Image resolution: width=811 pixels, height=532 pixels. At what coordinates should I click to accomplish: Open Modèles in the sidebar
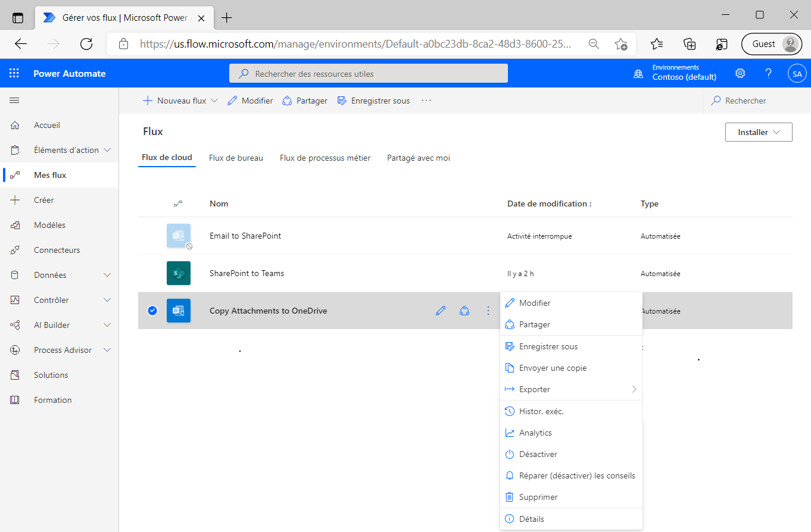pyautogui.click(x=50, y=225)
